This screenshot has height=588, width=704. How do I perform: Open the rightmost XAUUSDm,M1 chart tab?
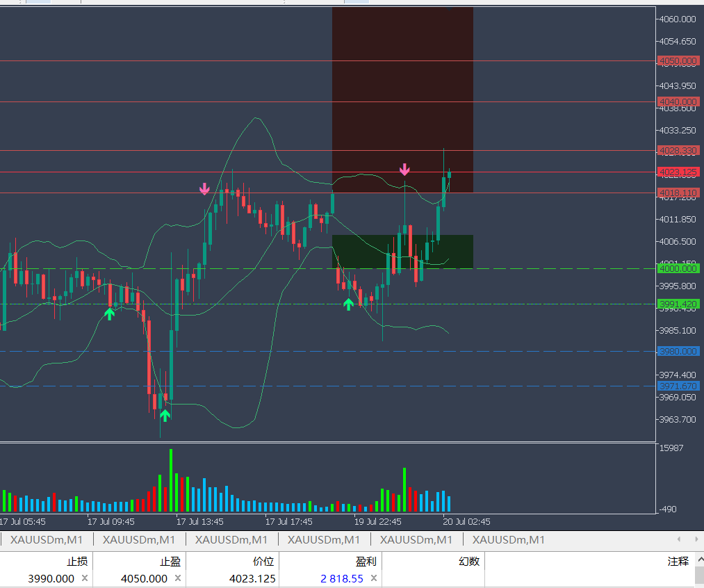click(x=508, y=539)
